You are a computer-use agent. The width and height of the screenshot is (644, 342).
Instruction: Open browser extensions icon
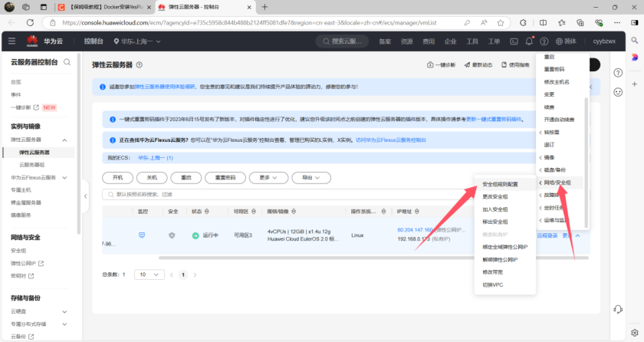pyautogui.click(x=523, y=23)
